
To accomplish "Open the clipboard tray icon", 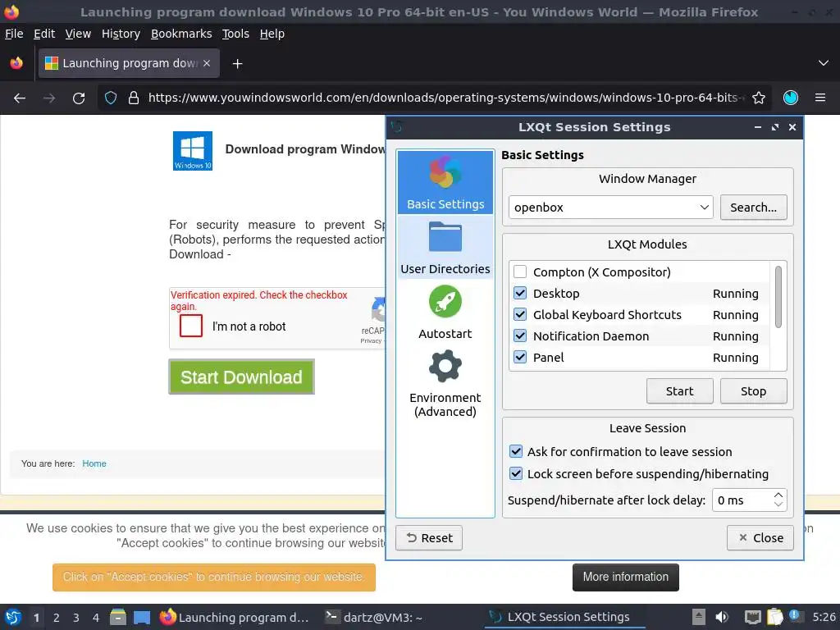I will tap(774, 617).
